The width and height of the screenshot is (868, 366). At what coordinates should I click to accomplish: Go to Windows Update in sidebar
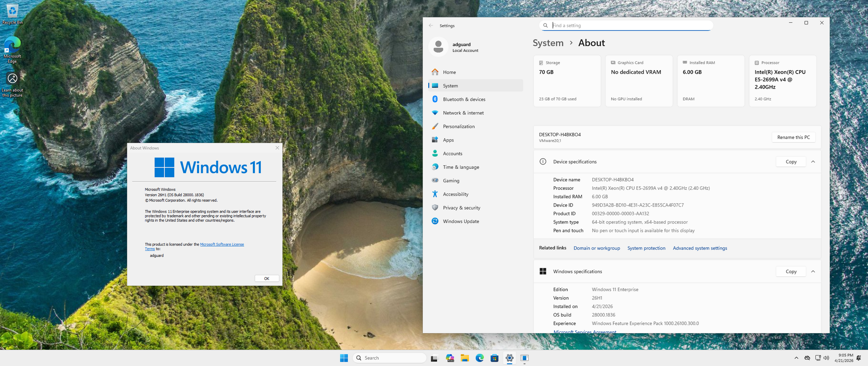tap(460, 221)
